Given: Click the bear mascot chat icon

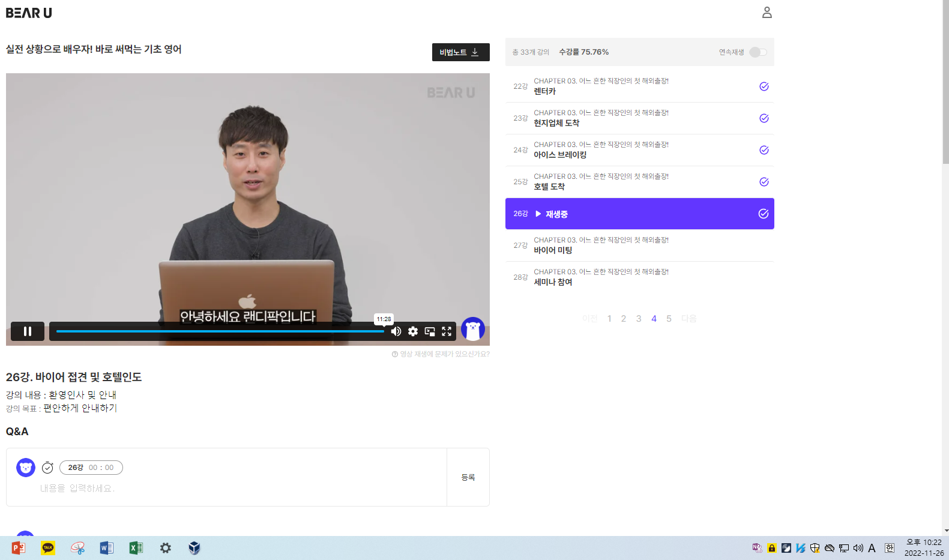Looking at the screenshot, I should tap(473, 329).
